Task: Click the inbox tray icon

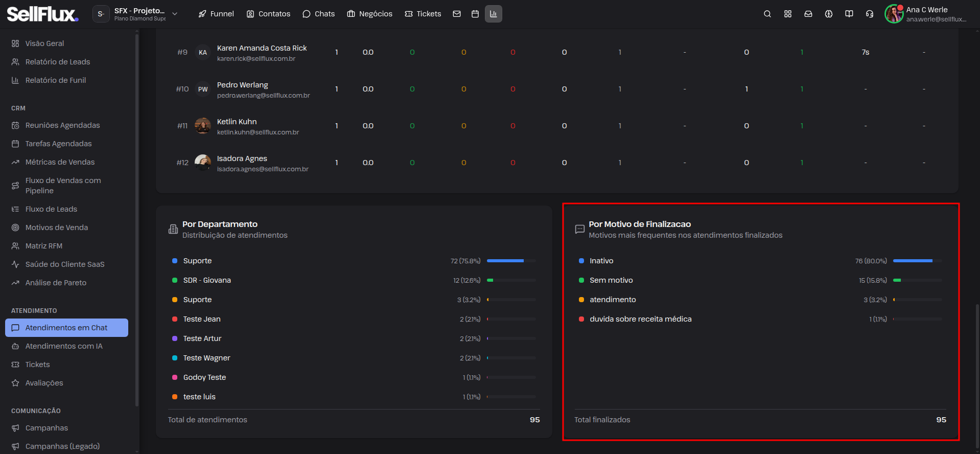Action: (808, 14)
